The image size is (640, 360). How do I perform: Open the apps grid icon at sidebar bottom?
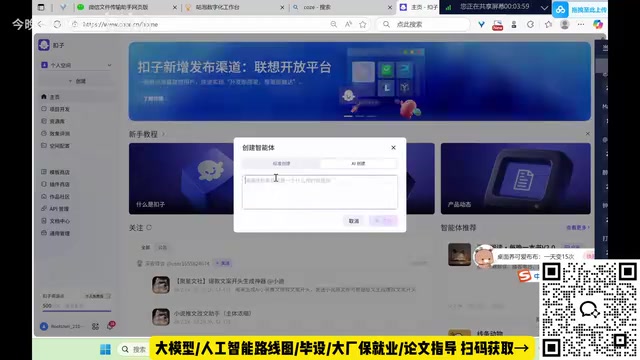tap(95, 326)
